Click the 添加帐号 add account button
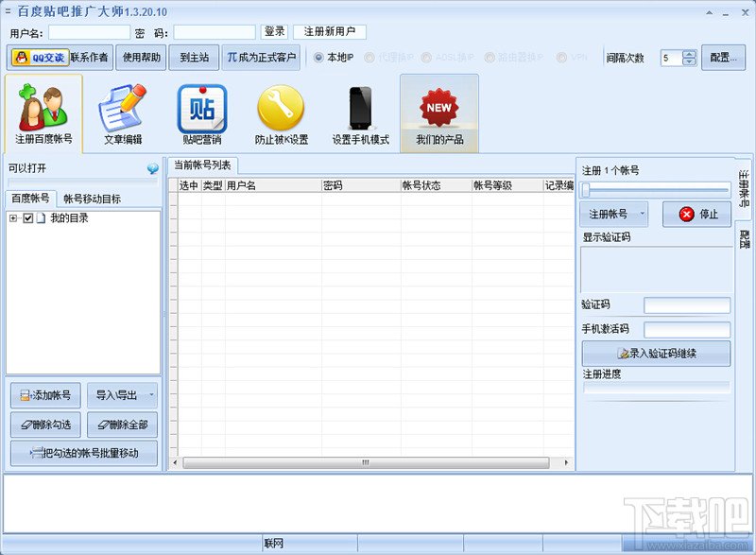756x555 pixels. coord(45,395)
